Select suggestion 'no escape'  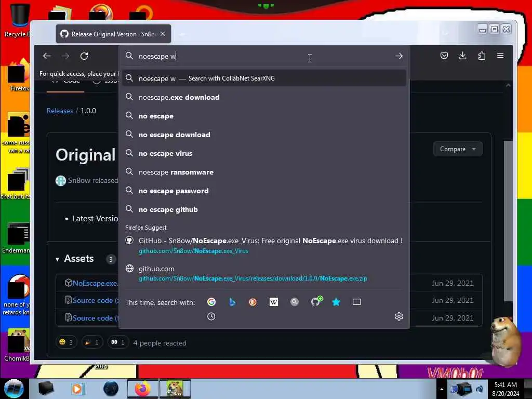(x=264, y=116)
